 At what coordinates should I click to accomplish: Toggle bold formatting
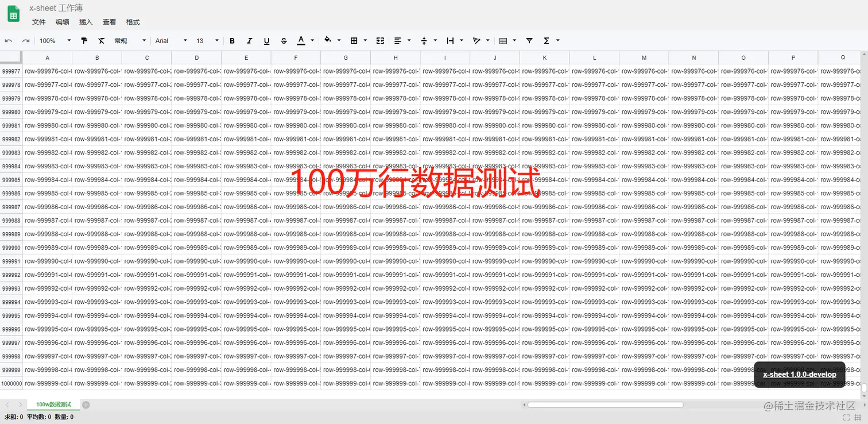coord(232,40)
